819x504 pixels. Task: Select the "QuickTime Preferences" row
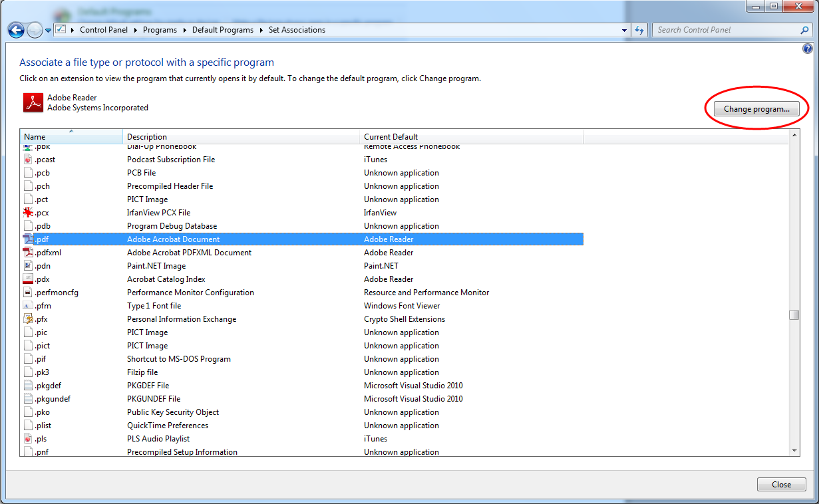pyautogui.click(x=302, y=426)
